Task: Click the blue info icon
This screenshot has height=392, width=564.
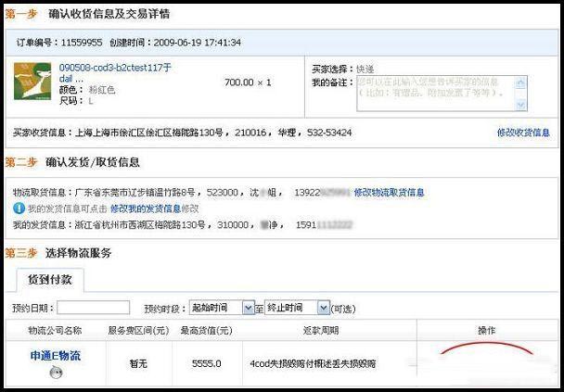Action: (19, 208)
